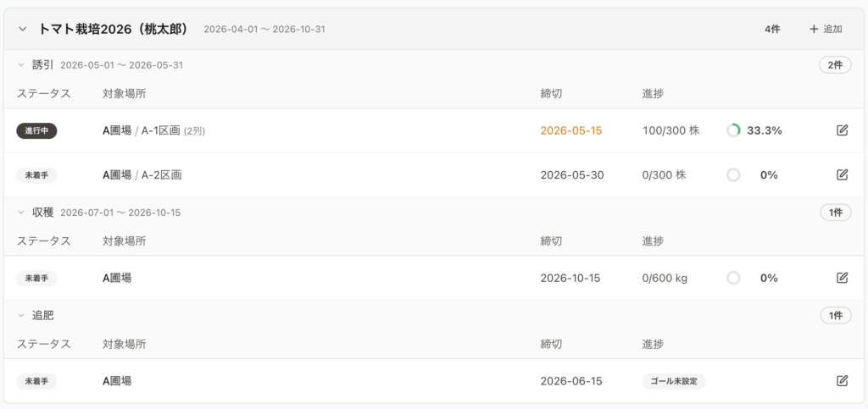
Task: Open edit icon for 収穫 A圃場 row
Action: coord(842,278)
